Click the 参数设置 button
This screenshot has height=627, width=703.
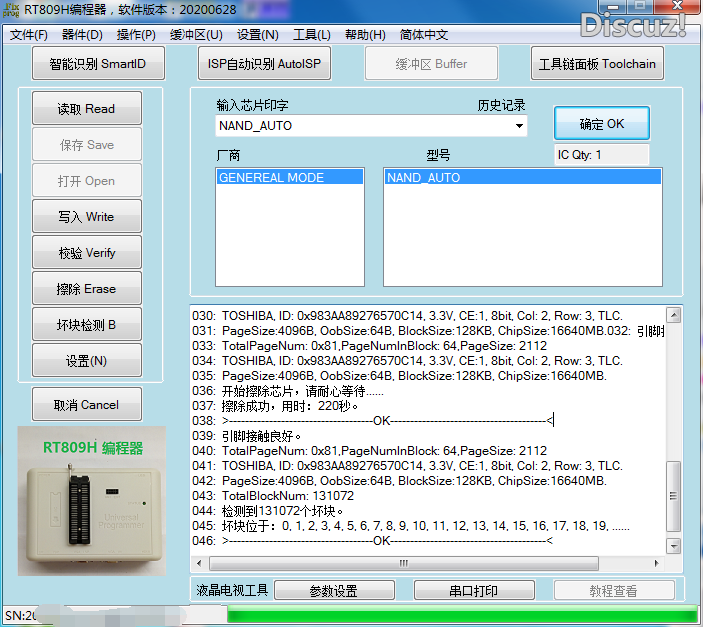click(x=334, y=591)
